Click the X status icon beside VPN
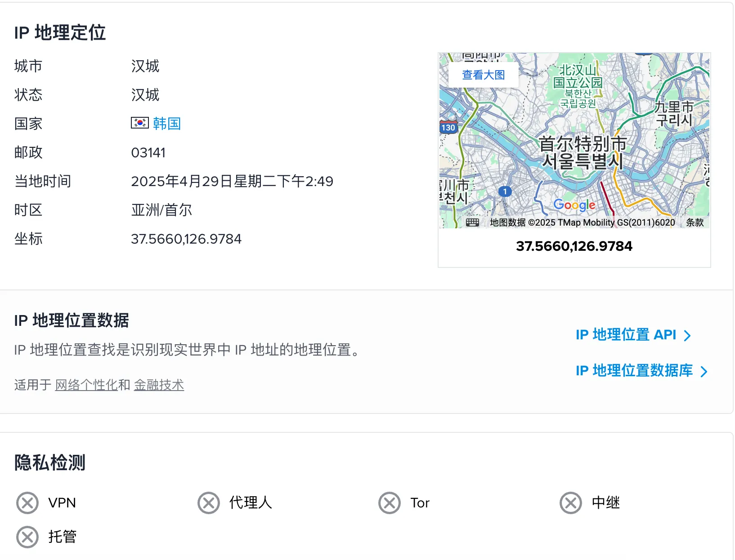Image resolution: width=735 pixels, height=560 pixels. pos(27,502)
